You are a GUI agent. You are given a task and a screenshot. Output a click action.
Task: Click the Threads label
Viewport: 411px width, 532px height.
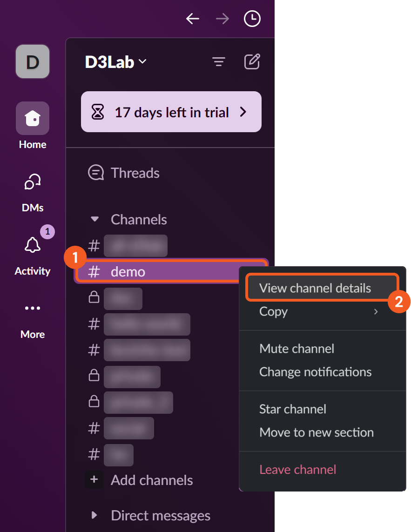(135, 173)
